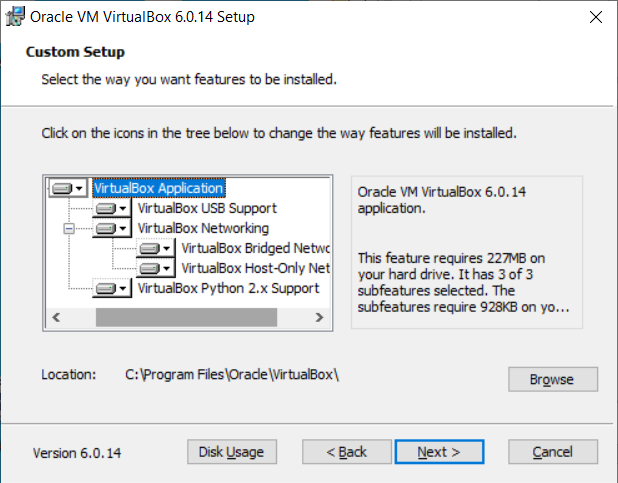The image size is (618, 483).
Task: Return with the Back button
Action: [348, 452]
